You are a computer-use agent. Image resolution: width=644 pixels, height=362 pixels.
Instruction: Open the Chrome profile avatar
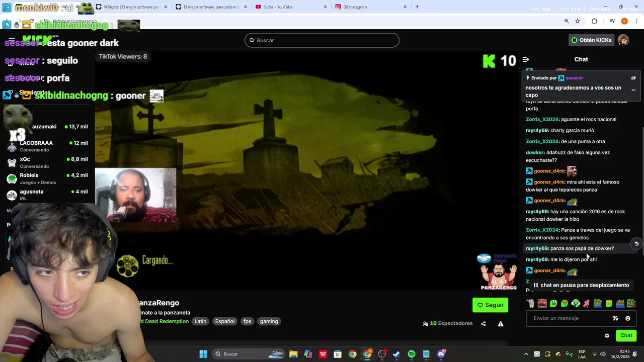(x=624, y=21)
